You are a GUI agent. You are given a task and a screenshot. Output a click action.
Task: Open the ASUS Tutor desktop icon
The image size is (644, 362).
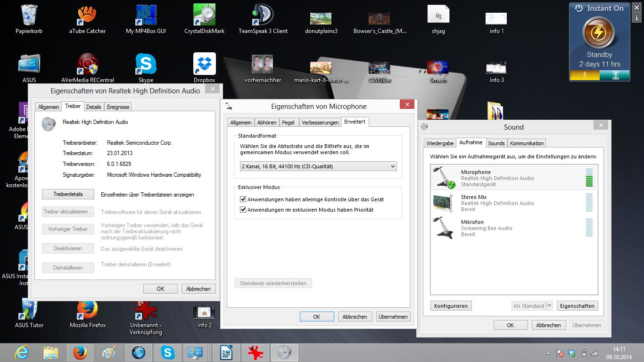coord(29,313)
